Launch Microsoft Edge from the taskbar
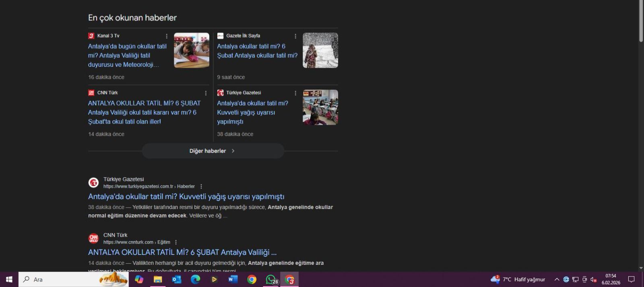The height and width of the screenshot is (287, 644). coord(195,279)
